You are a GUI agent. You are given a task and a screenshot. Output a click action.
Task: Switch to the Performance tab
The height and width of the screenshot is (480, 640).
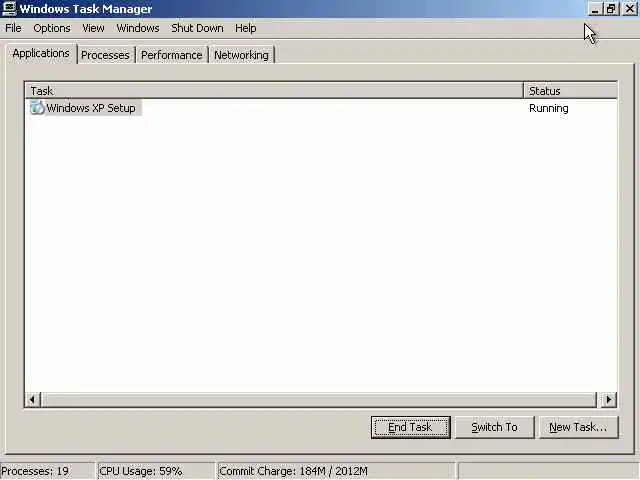pos(171,55)
